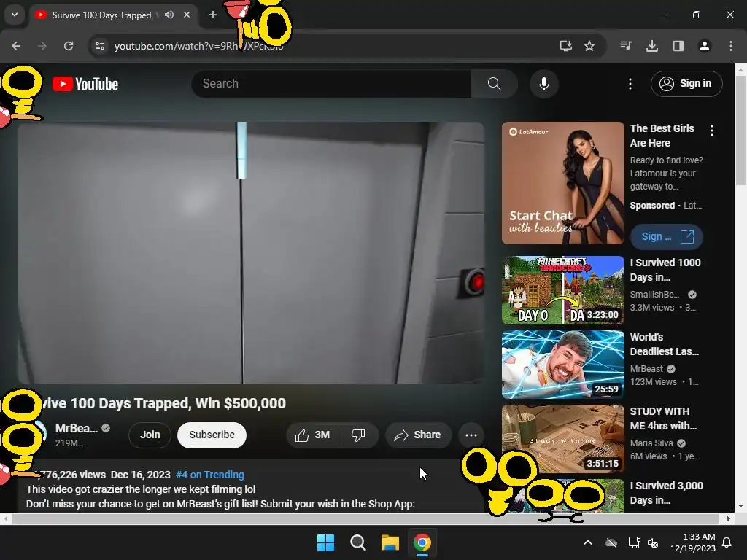
Task: Sign in to YouTube
Action: tap(686, 84)
